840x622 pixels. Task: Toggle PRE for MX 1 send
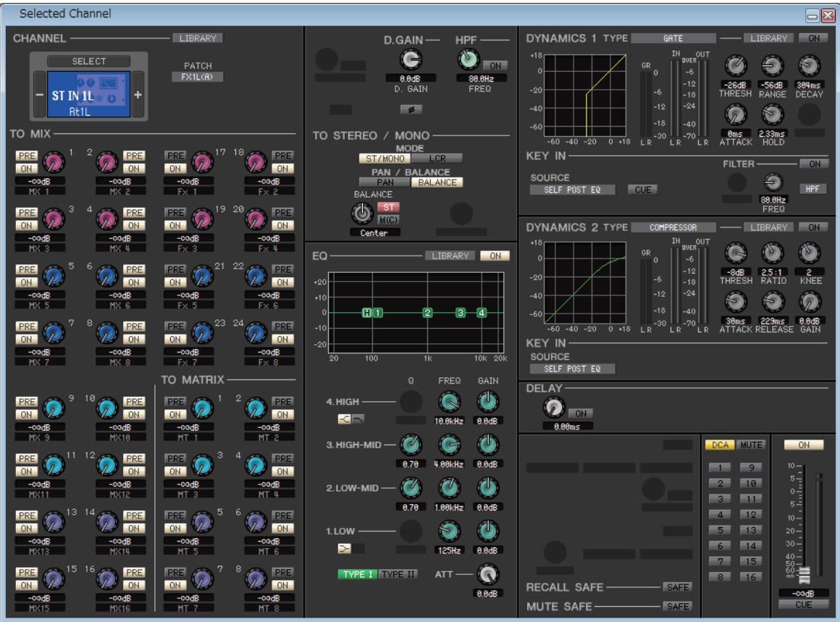(x=26, y=156)
